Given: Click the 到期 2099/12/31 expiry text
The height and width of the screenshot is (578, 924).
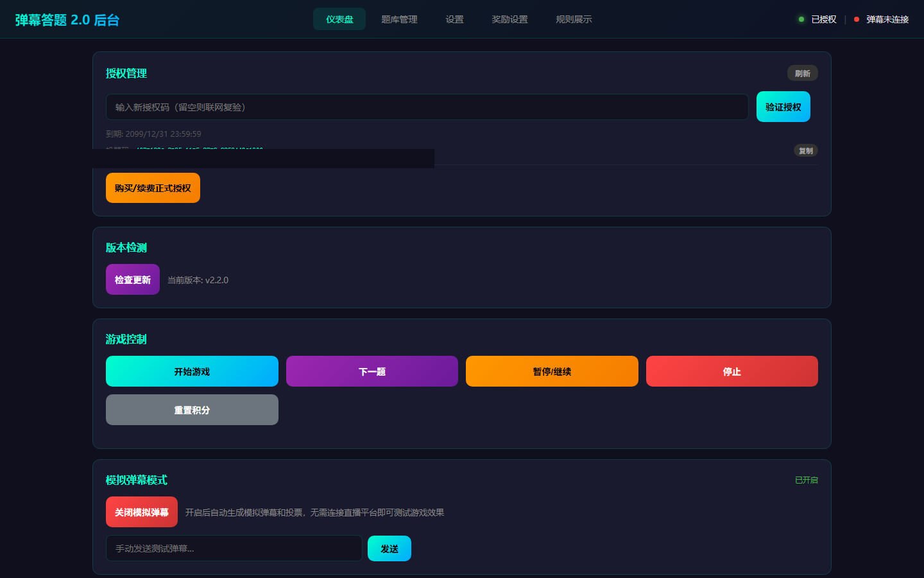Looking at the screenshot, I should [x=153, y=134].
